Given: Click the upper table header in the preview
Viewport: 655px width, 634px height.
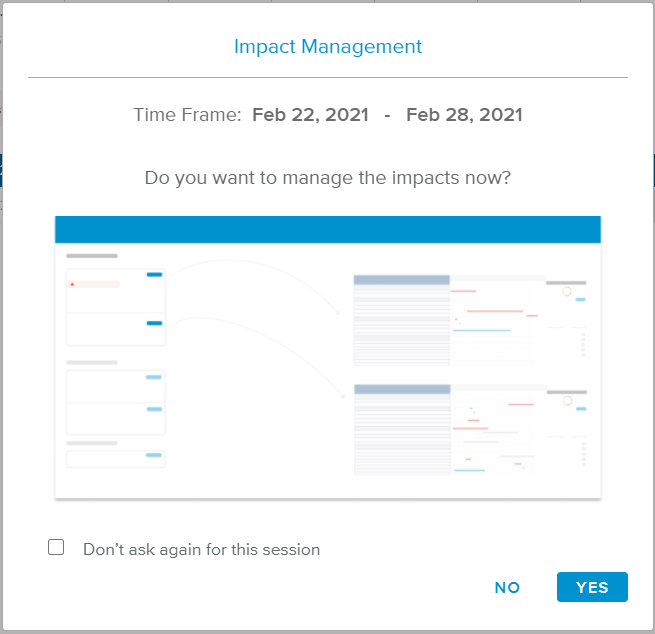Looking at the screenshot, I should (x=401, y=280).
